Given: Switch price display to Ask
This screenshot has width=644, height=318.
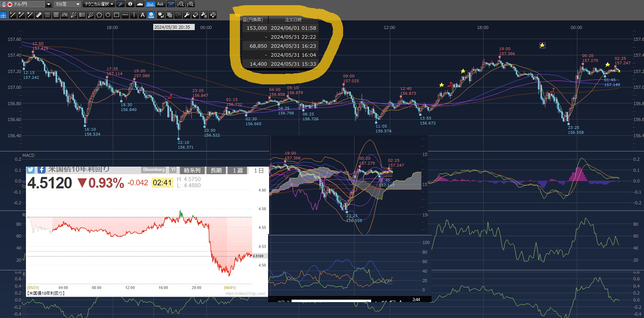Looking at the screenshot, I should pyautogui.click(x=160, y=4).
